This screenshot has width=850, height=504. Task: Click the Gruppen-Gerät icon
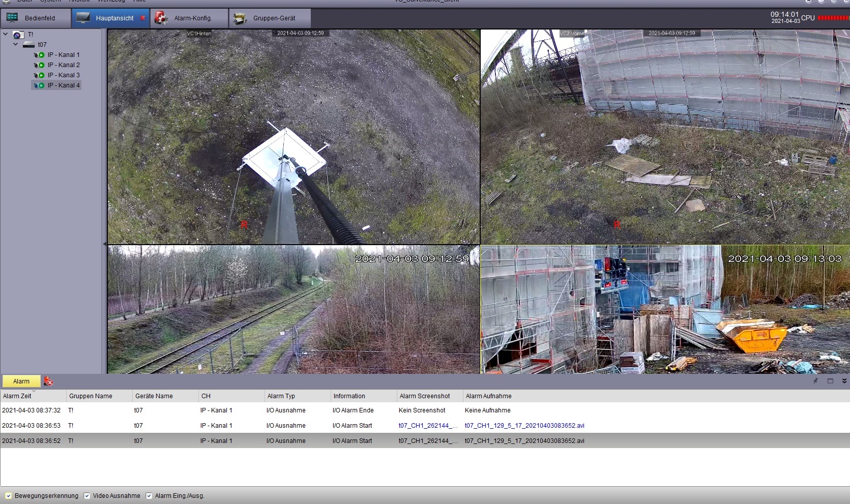pyautogui.click(x=240, y=18)
